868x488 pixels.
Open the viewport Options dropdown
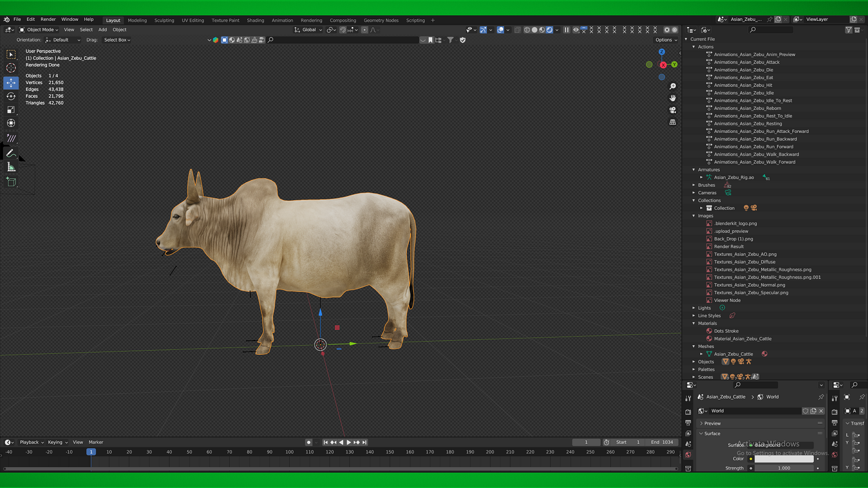[666, 40]
